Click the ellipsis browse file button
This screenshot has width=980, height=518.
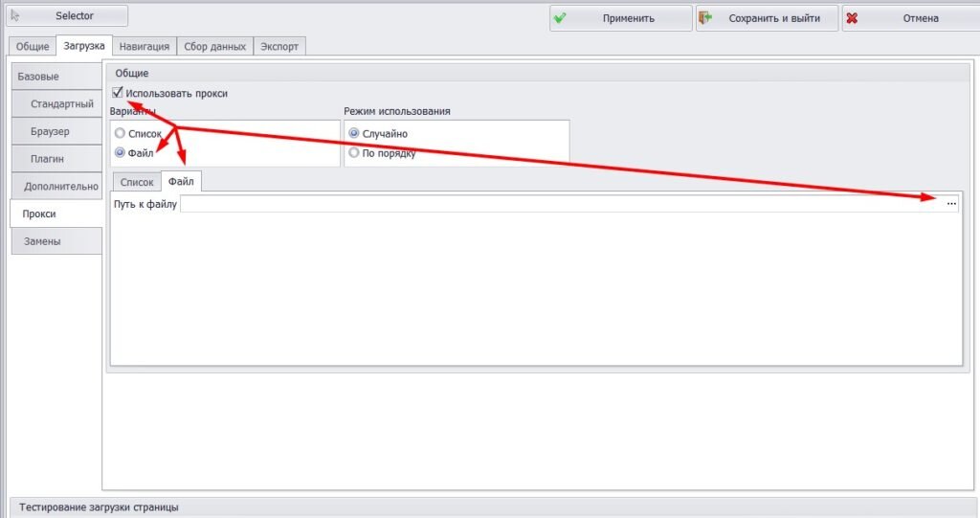pyautogui.click(x=951, y=204)
